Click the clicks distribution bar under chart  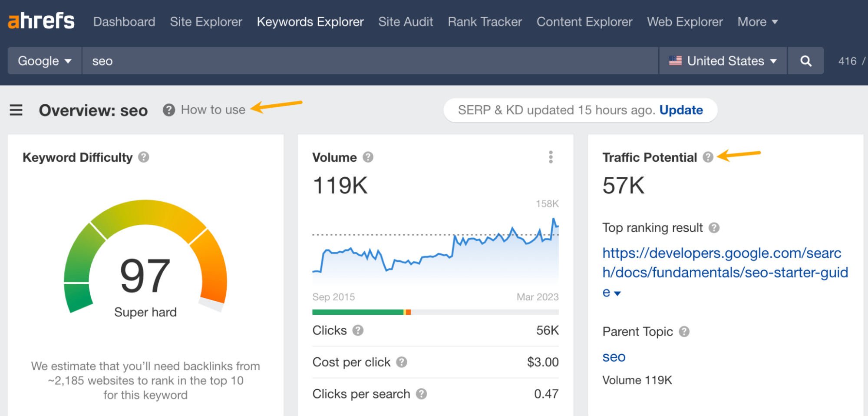click(435, 312)
